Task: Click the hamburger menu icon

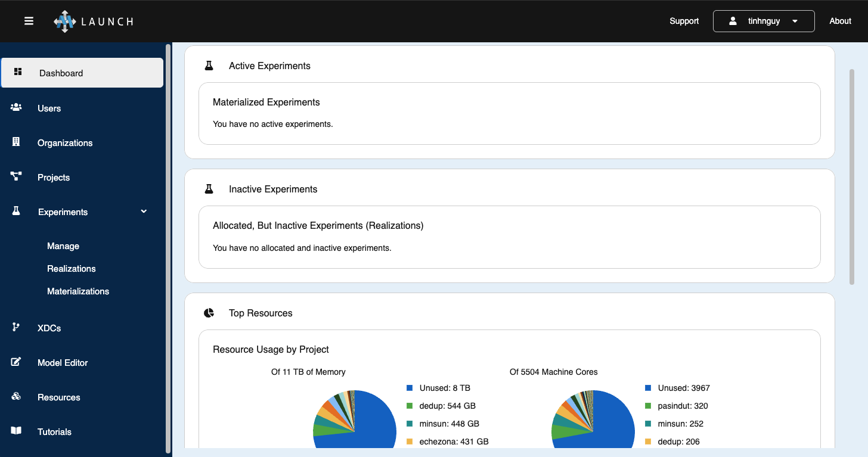Action: [x=29, y=21]
